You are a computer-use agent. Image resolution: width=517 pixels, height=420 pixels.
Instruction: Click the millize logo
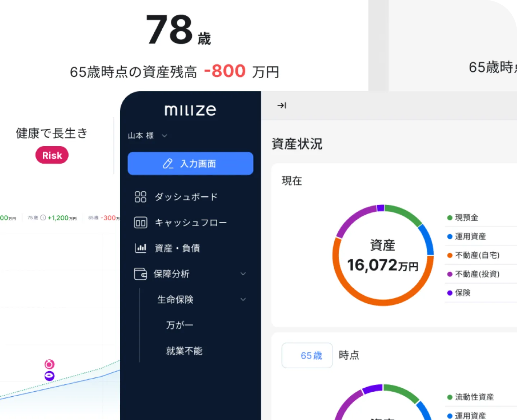coord(190,110)
